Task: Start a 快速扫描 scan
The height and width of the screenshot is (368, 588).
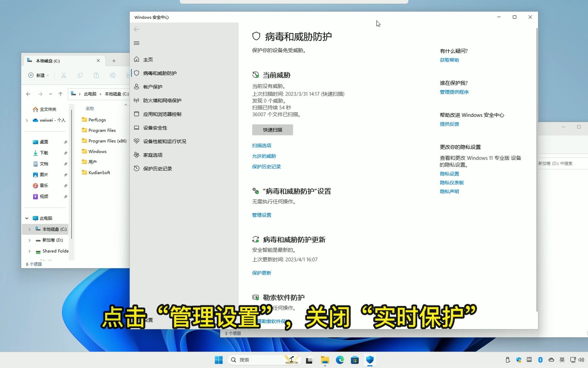Action: tap(272, 129)
